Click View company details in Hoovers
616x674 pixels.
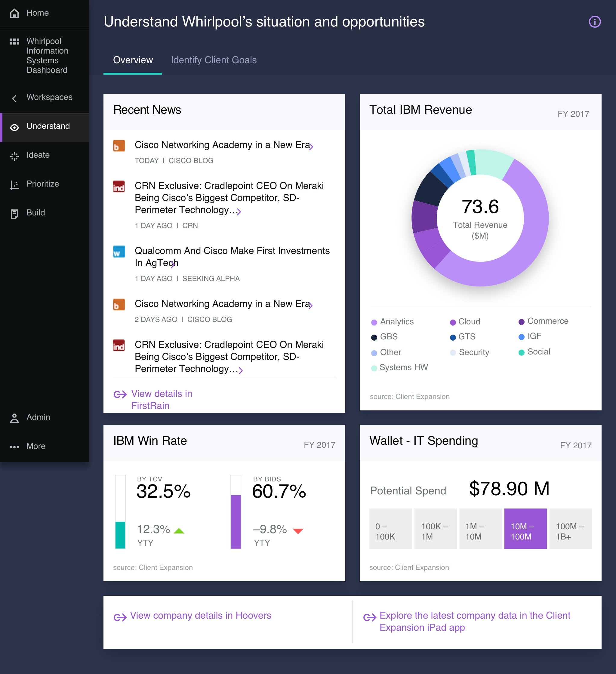click(x=201, y=616)
